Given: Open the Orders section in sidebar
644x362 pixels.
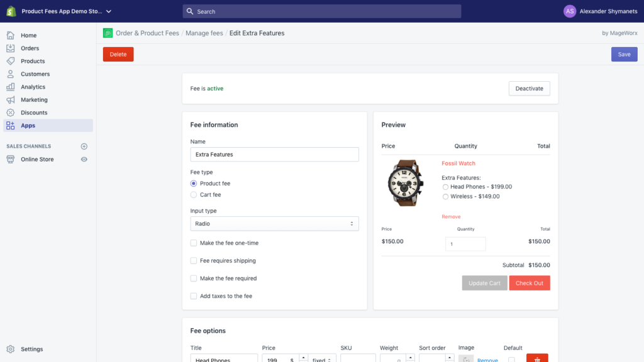Looking at the screenshot, I should click(x=30, y=48).
